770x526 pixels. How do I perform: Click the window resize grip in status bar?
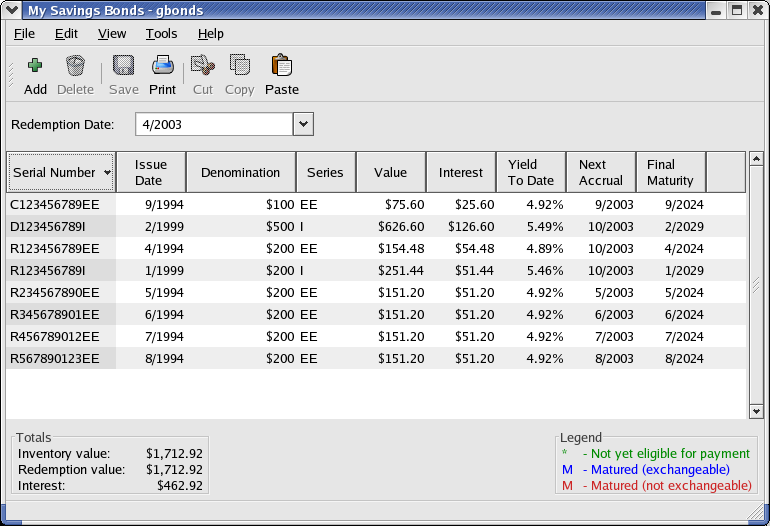pos(755,513)
